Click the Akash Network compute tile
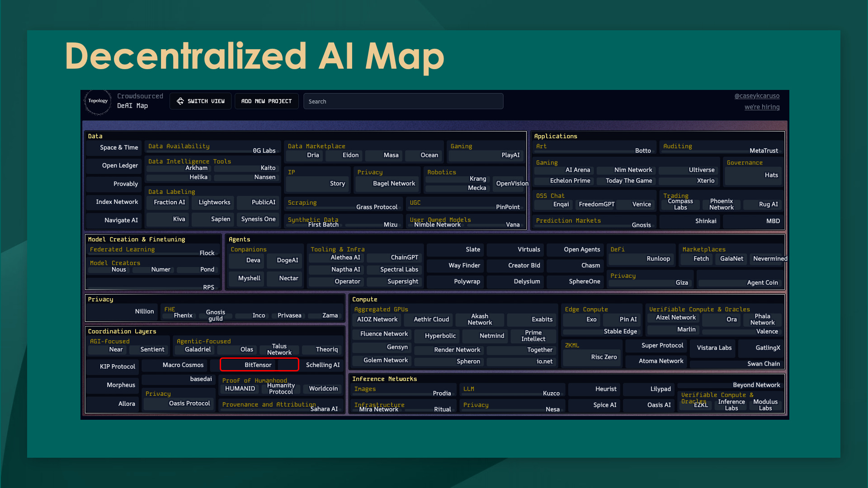The width and height of the screenshot is (868, 488). pos(480,319)
